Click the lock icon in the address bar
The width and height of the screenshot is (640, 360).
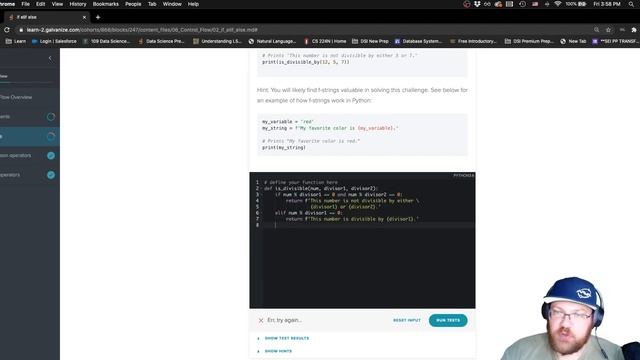click(x=21, y=30)
